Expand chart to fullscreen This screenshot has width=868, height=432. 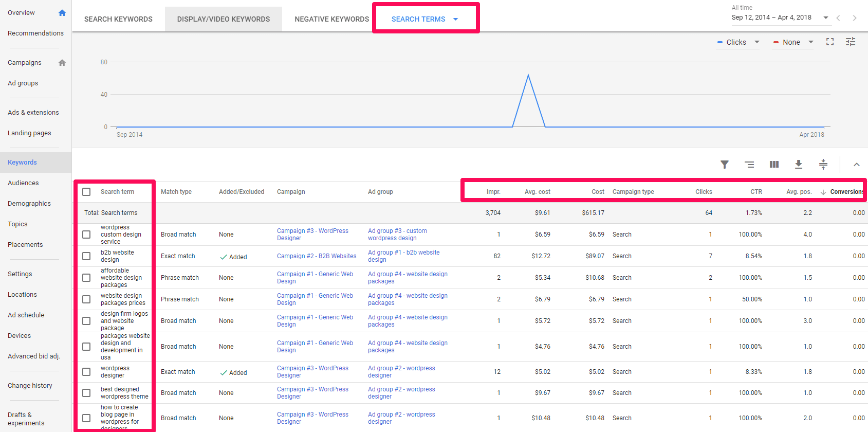(829, 42)
